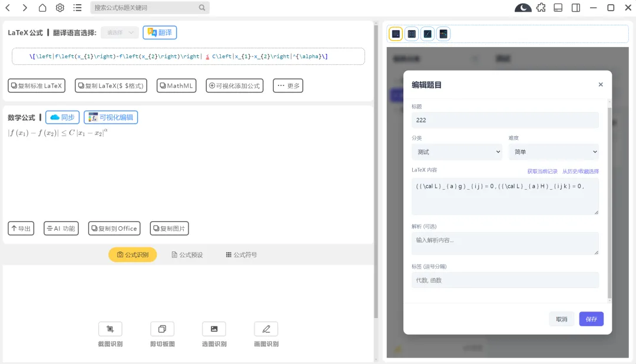Go forward with the right arrow
636x364 pixels.
coord(25,7)
